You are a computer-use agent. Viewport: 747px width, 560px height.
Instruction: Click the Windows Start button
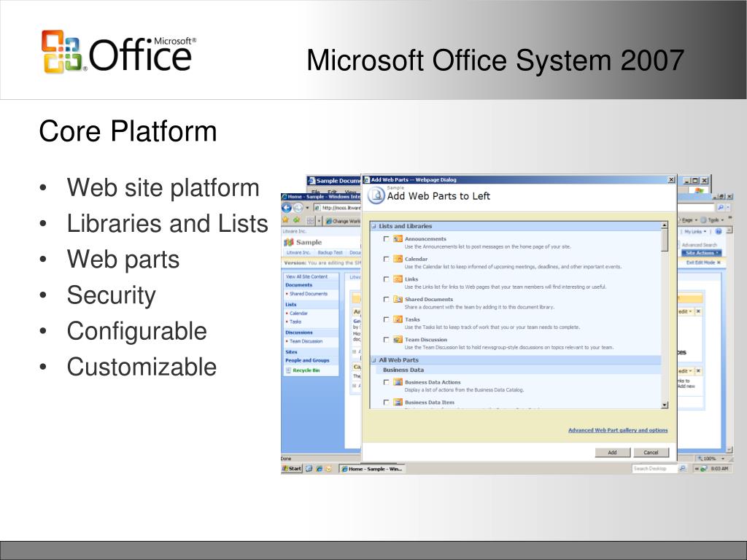(292, 469)
